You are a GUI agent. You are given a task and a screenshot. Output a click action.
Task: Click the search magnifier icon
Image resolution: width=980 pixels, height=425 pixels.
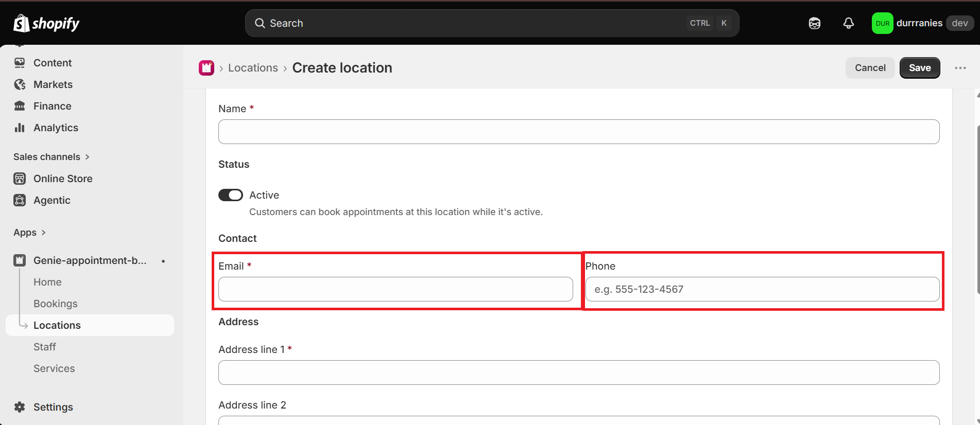coord(260,23)
